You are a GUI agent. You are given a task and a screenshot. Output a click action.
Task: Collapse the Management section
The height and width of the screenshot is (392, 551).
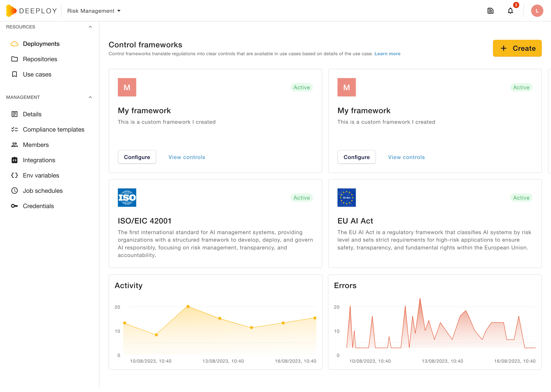(x=90, y=97)
